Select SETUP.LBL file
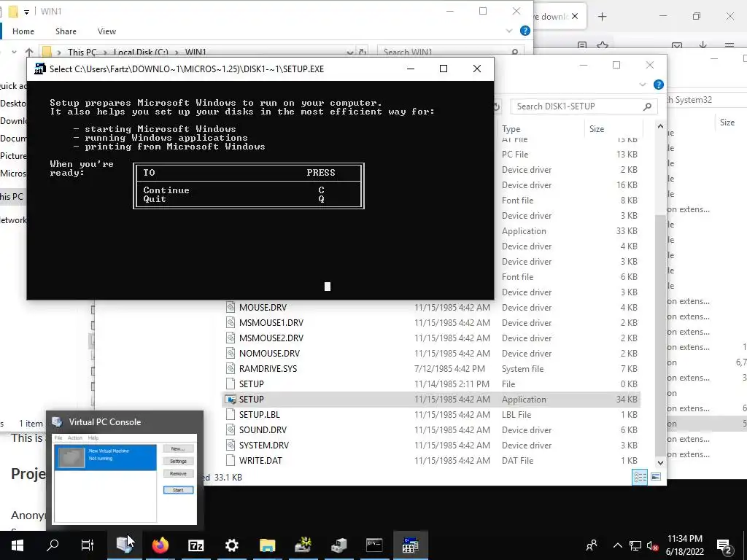Image resolution: width=747 pixels, height=560 pixels. [x=259, y=415]
